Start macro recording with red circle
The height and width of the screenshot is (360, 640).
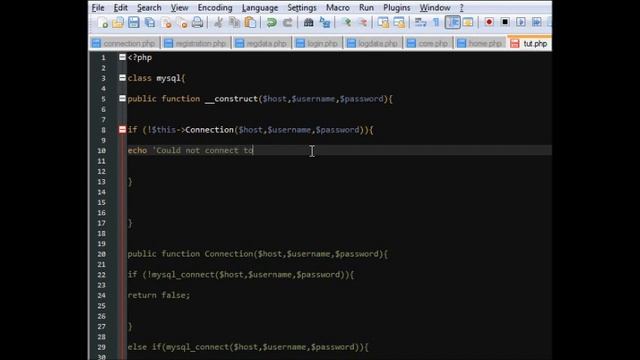(x=489, y=22)
